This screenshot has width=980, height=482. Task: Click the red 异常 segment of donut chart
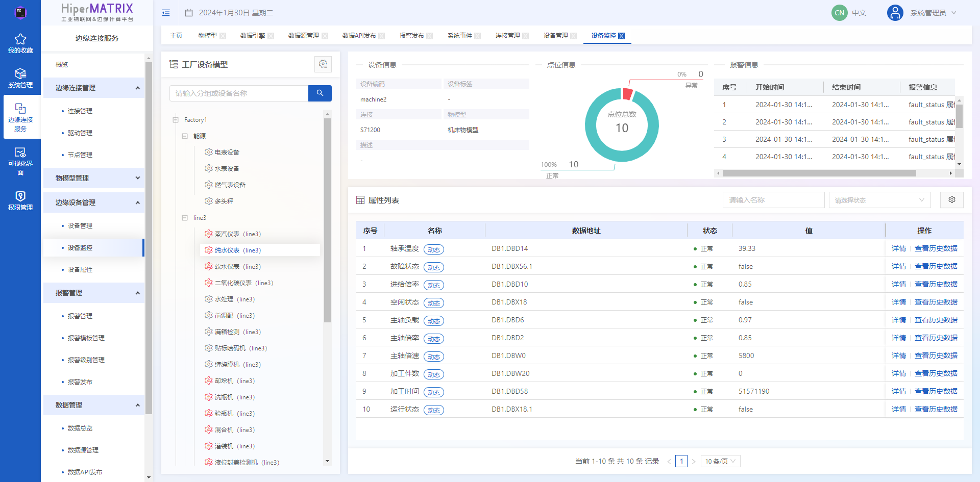[x=628, y=93]
